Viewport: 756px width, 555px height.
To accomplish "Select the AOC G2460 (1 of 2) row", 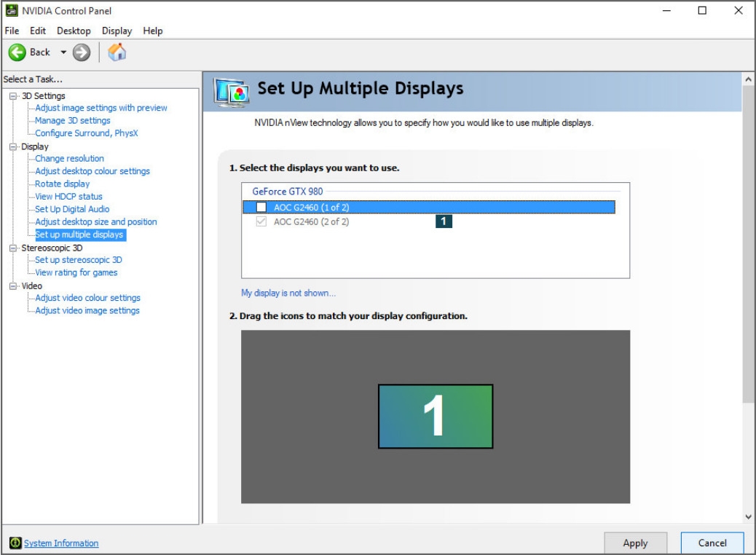I will click(429, 207).
